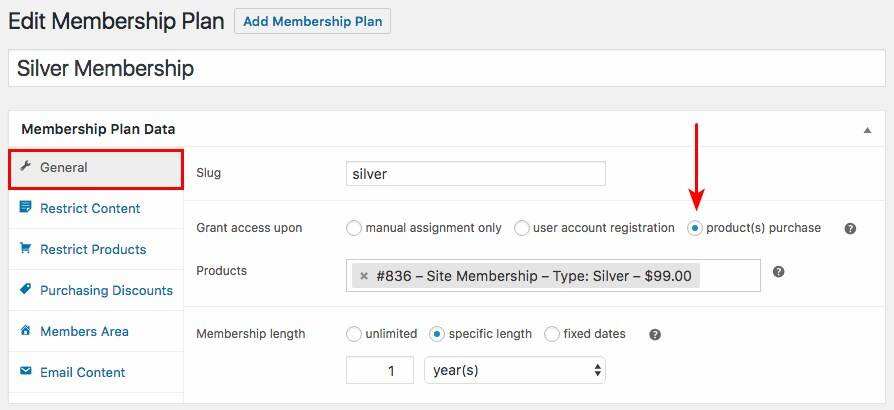This screenshot has height=410, width=894.
Task: Click help icon beside the Products field
Action: coord(778,272)
